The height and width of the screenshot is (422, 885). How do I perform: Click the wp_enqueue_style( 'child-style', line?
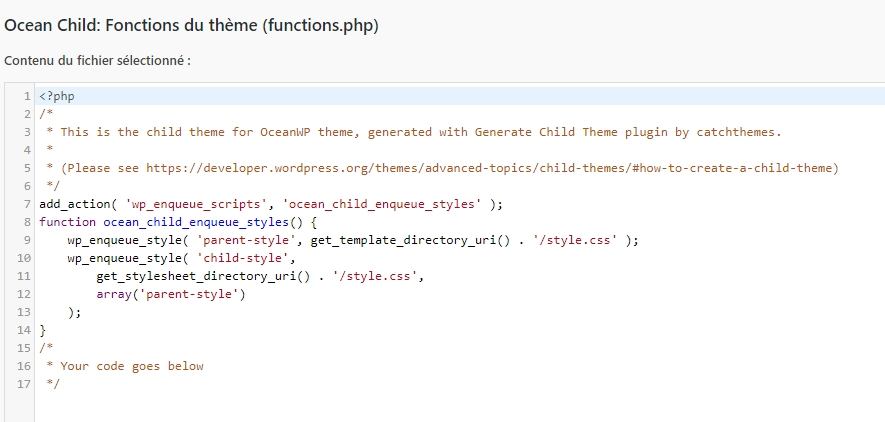(181, 258)
